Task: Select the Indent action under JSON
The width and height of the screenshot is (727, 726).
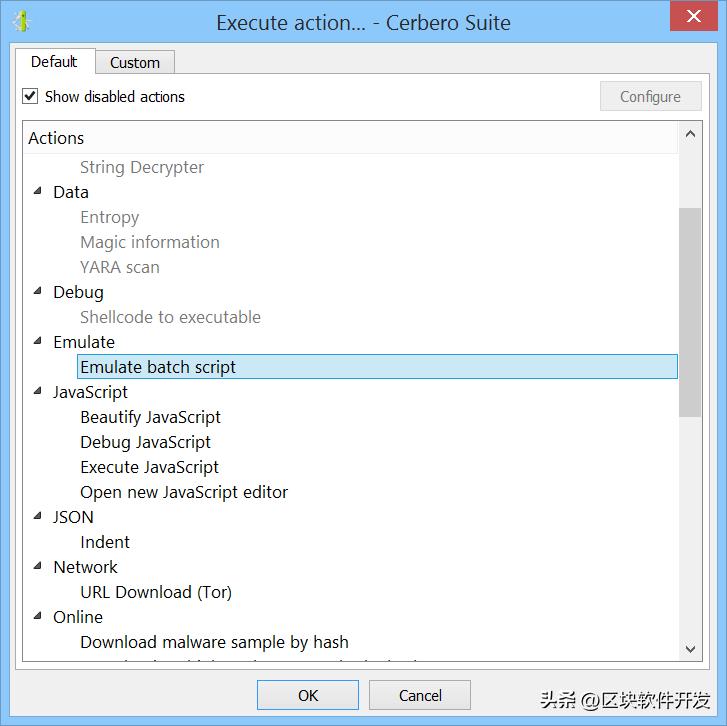Action: 105,542
